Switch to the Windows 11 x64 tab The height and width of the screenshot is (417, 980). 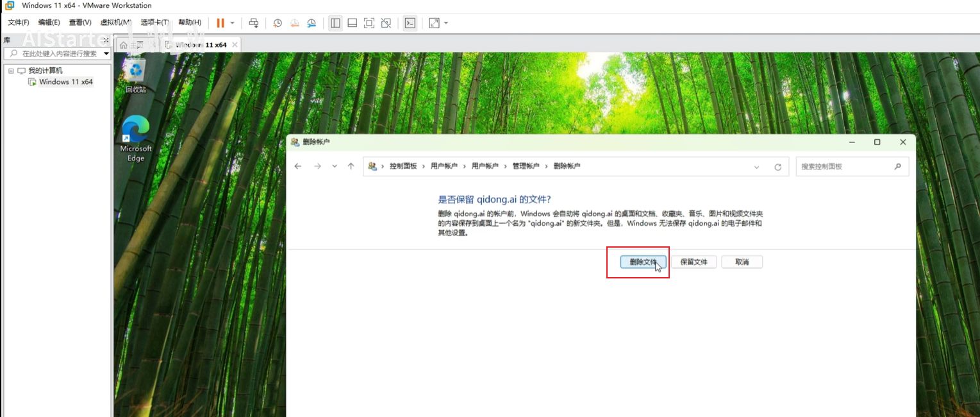[201, 45]
